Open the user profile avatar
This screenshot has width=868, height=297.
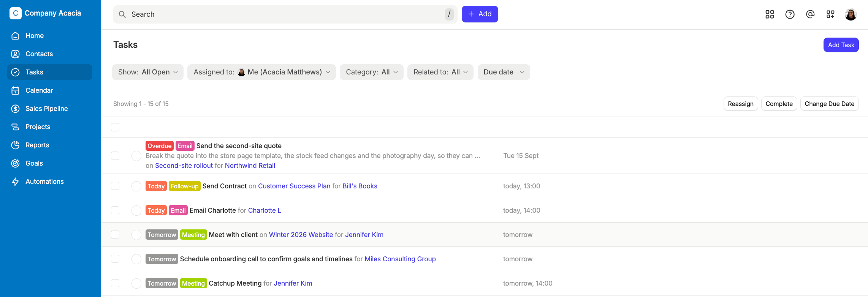click(851, 14)
